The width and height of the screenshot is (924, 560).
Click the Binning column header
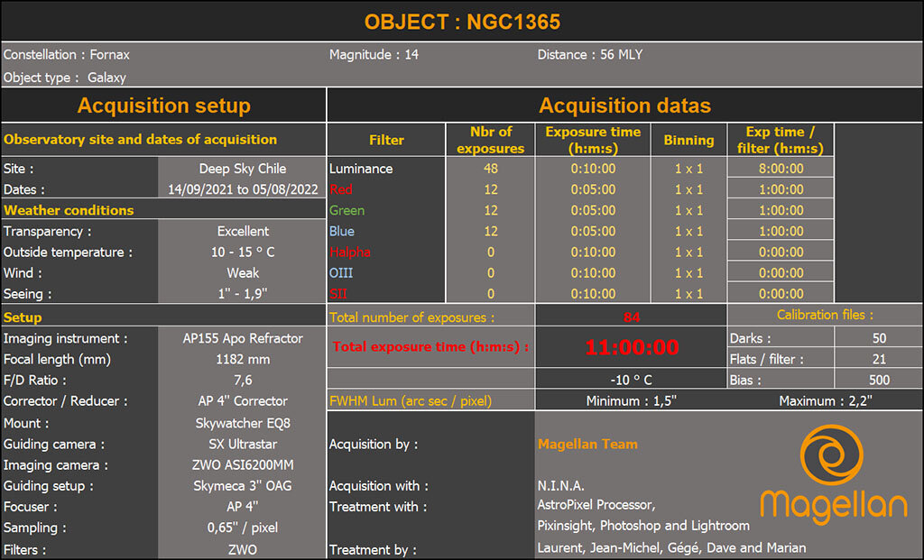point(688,140)
